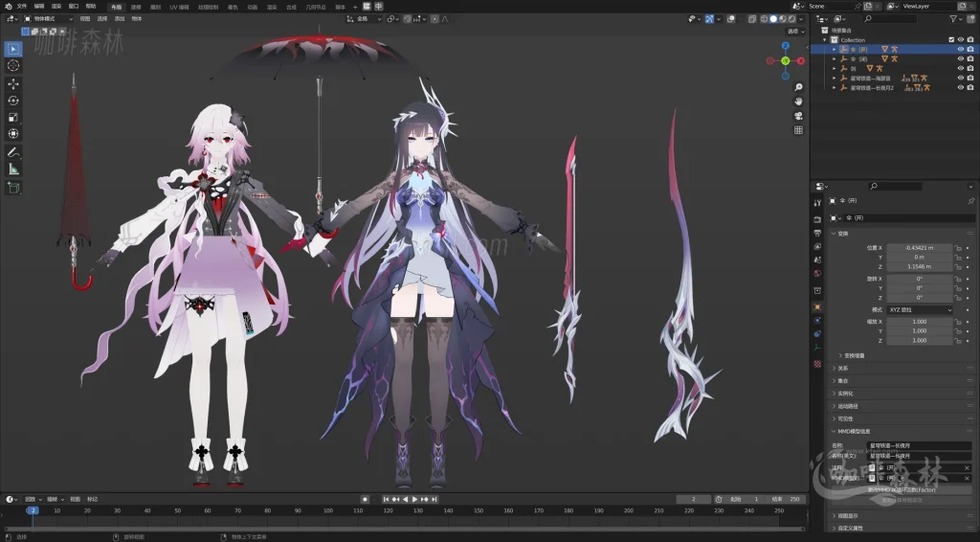Switch to solid viewport shading
The height and width of the screenshot is (542, 980).
773,19
